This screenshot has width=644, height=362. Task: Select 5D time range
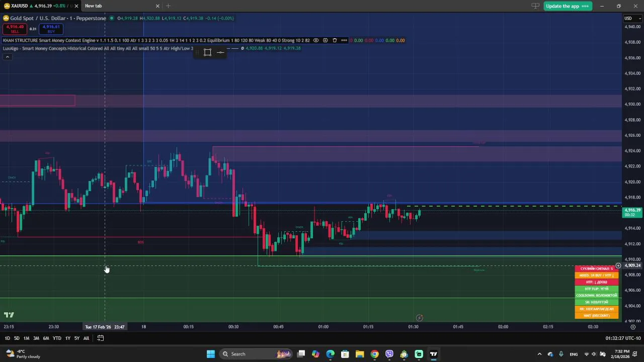click(17, 338)
